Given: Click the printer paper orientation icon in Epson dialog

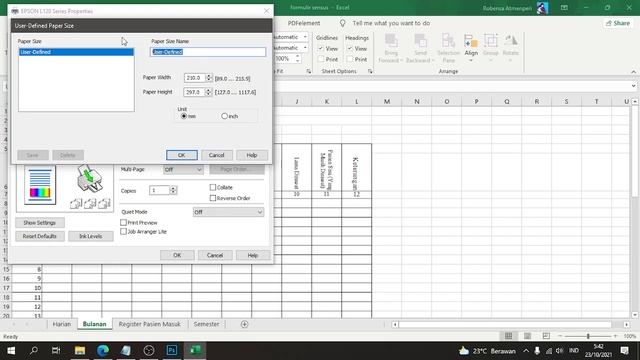Looking at the screenshot, I should click(x=90, y=178).
